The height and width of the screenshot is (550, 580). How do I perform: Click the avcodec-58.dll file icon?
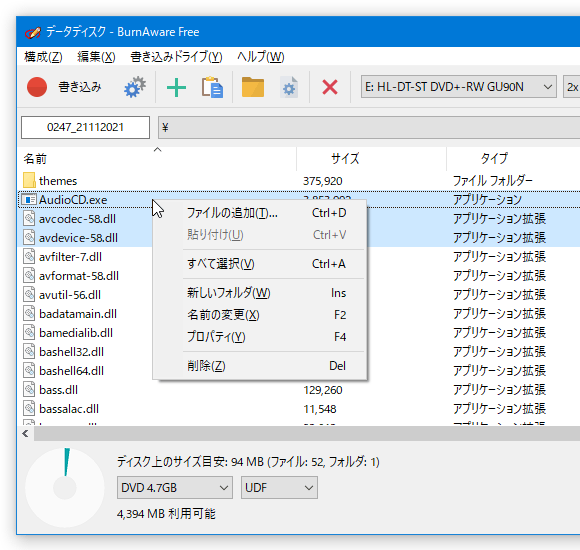pos(29,219)
